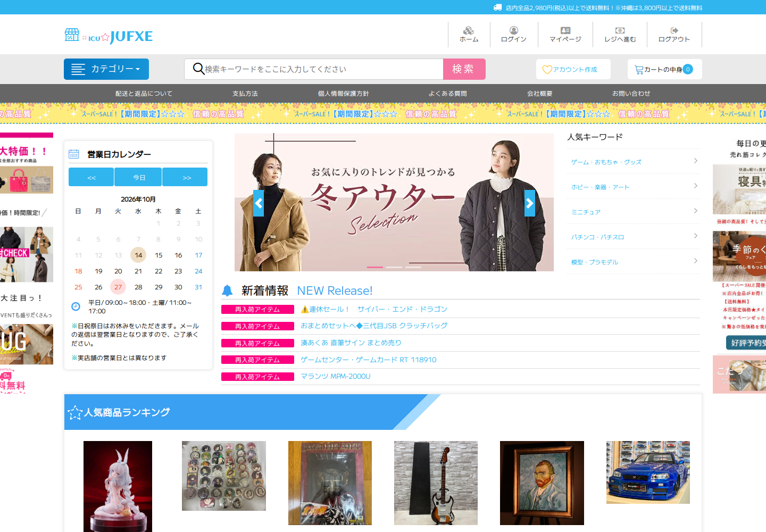The image size is (766, 532).
Task: Click the ranking star icon
Action: pos(75,412)
